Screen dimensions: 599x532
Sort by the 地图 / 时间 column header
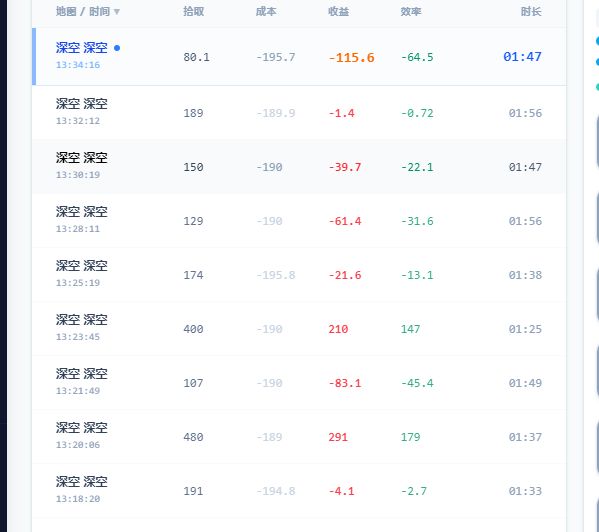pyautogui.click(x=83, y=11)
